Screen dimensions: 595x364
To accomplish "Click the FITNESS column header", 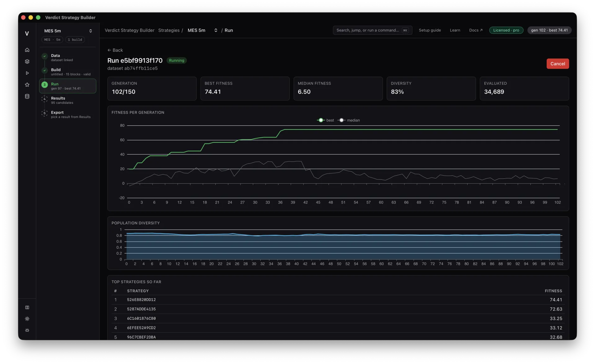I will tap(553, 291).
